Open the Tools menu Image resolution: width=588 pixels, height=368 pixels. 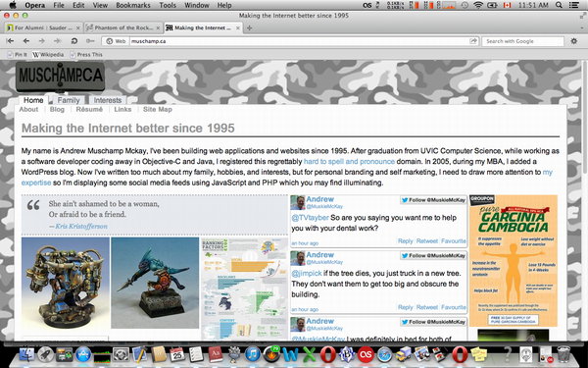click(168, 5)
